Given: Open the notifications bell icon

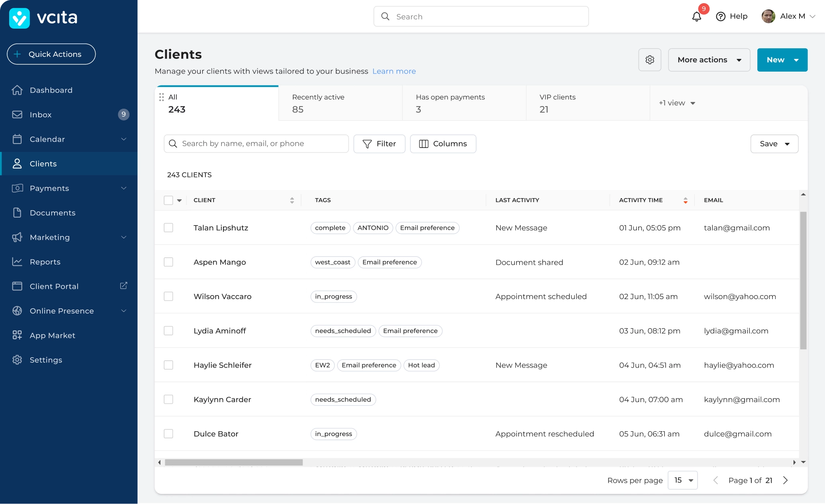Looking at the screenshot, I should coord(696,17).
